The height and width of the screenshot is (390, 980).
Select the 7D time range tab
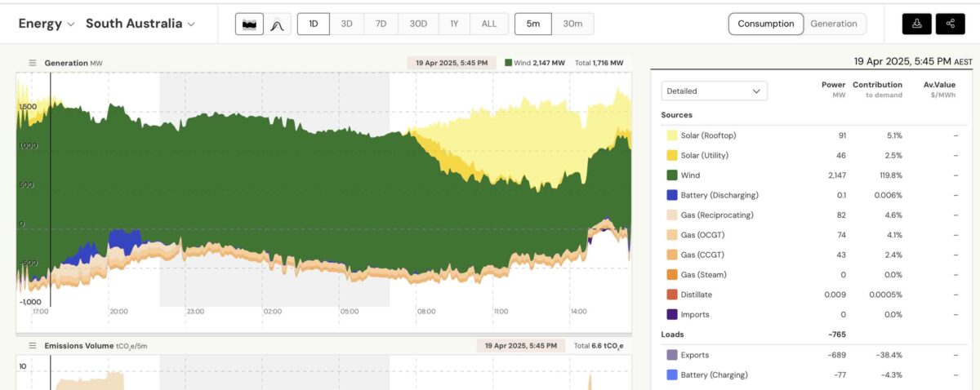(x=381, y=24)
